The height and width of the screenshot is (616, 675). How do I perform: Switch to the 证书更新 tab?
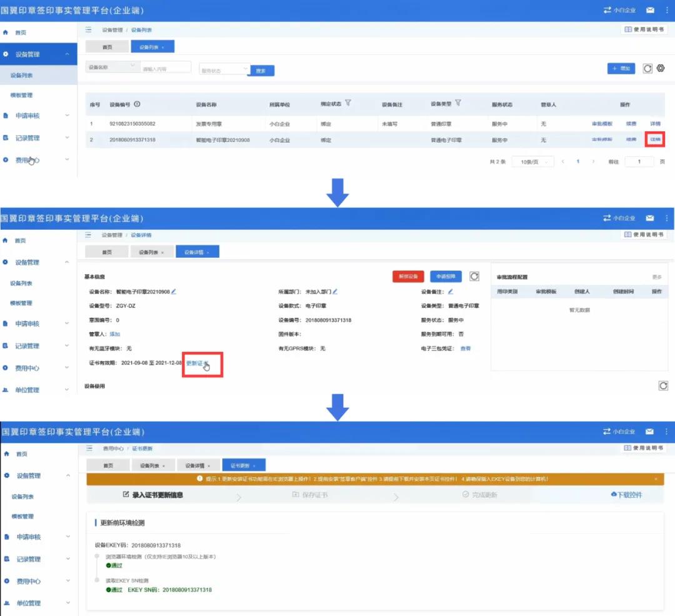[243, 465]
